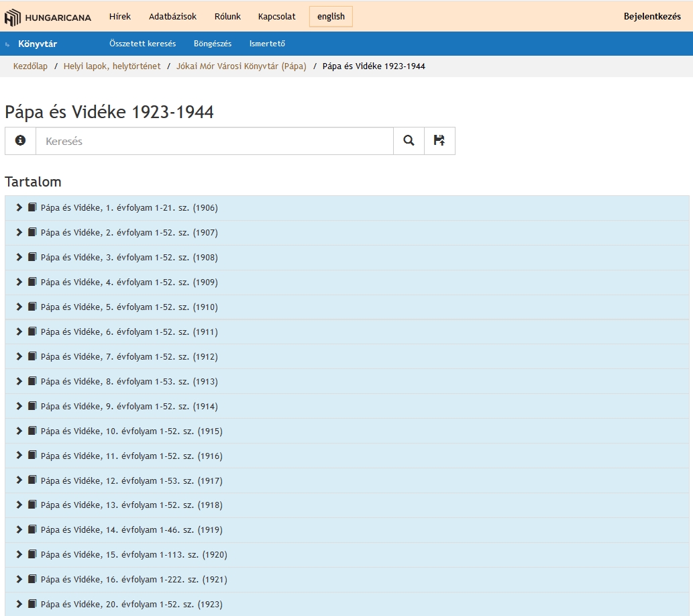Expand the 14. évfolyam (1919) row
The height and width of the screenshot is (616, 693).
click(19, 529)
